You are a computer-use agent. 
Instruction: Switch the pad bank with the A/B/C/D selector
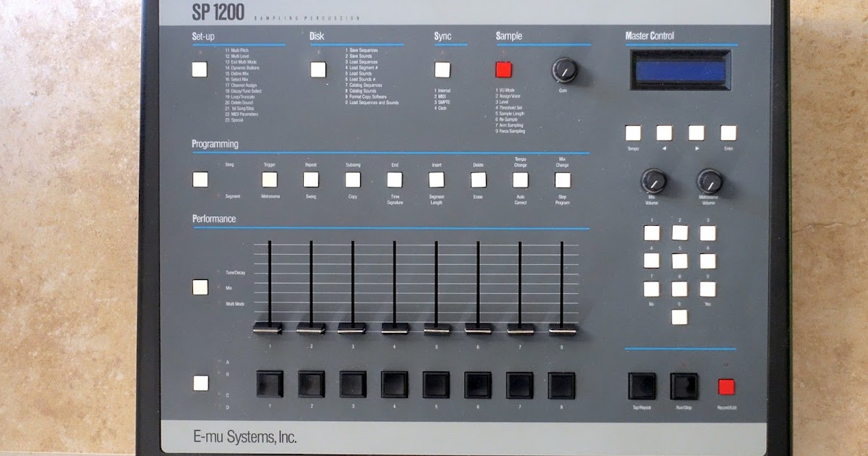coord(200,382)
